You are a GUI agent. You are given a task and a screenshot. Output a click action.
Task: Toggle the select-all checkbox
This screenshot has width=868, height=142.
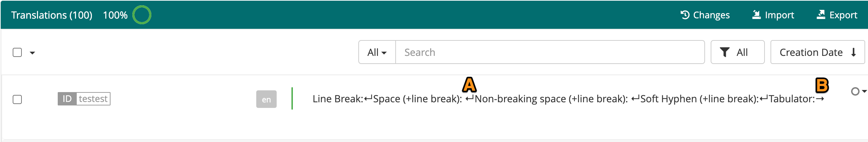[x=17, y=52]
